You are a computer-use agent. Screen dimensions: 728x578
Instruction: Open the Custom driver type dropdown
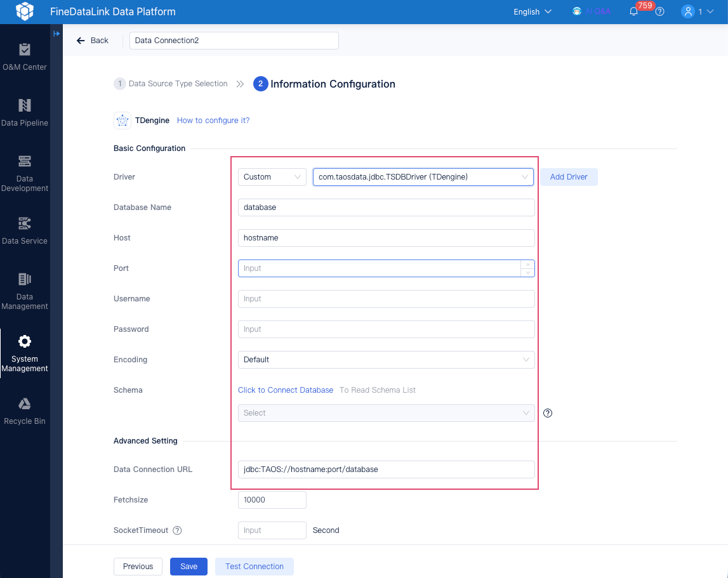[272, 177]
